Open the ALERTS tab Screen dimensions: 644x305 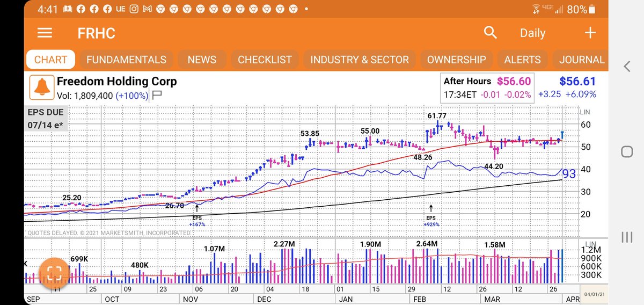[522, 60]
